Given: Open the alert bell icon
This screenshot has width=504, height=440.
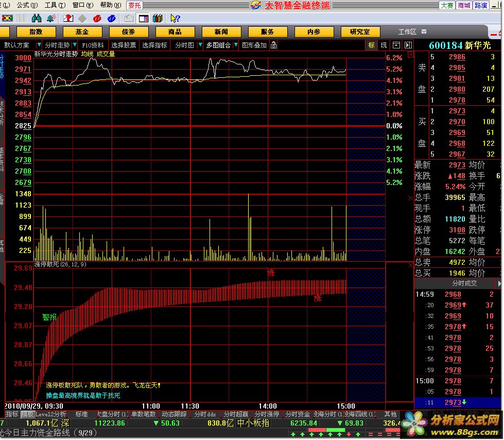Looking at the screenshot, I should coord(51,19).
